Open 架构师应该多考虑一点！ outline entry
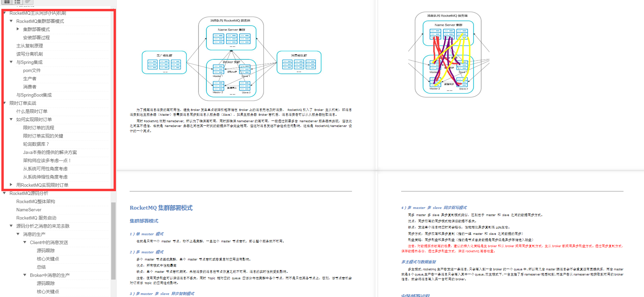644x297 pixels. (47, 160)
